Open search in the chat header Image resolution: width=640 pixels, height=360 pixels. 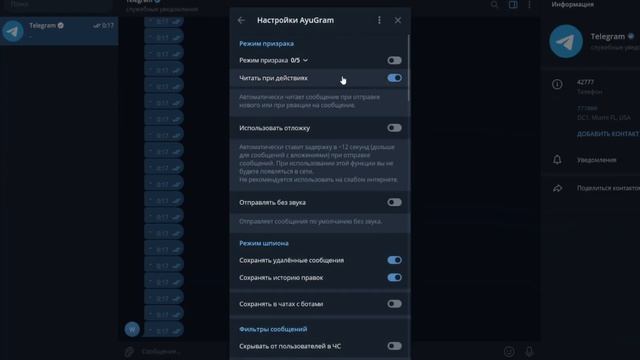tap(494, 4)
